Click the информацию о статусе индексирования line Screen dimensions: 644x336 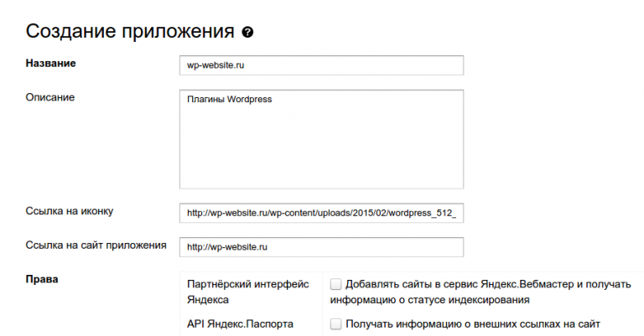click(x=434, y=299)
